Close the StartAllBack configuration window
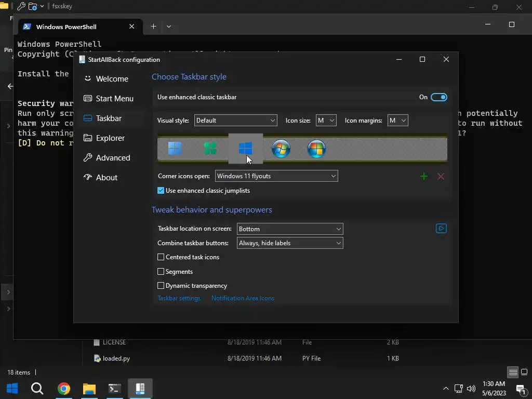The image size is (532, 399). point(446,59)
